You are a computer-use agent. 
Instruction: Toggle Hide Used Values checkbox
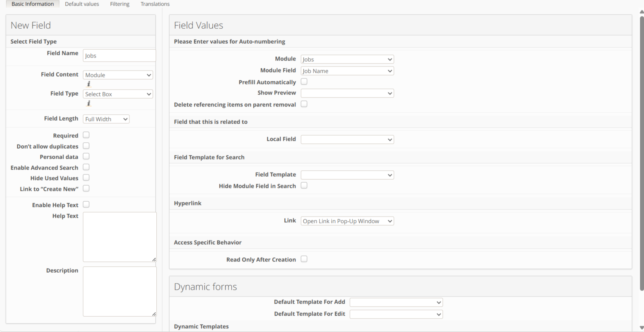click(x=86, y=178)
